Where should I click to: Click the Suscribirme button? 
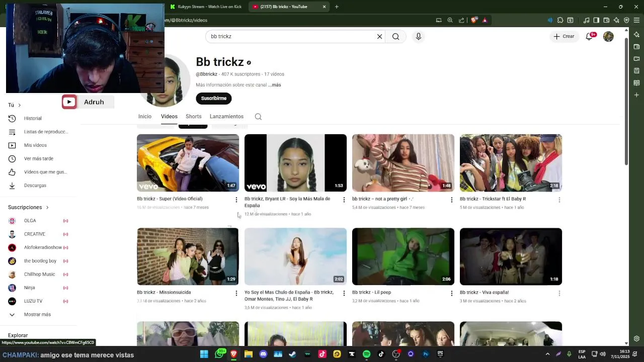(214, 99)
